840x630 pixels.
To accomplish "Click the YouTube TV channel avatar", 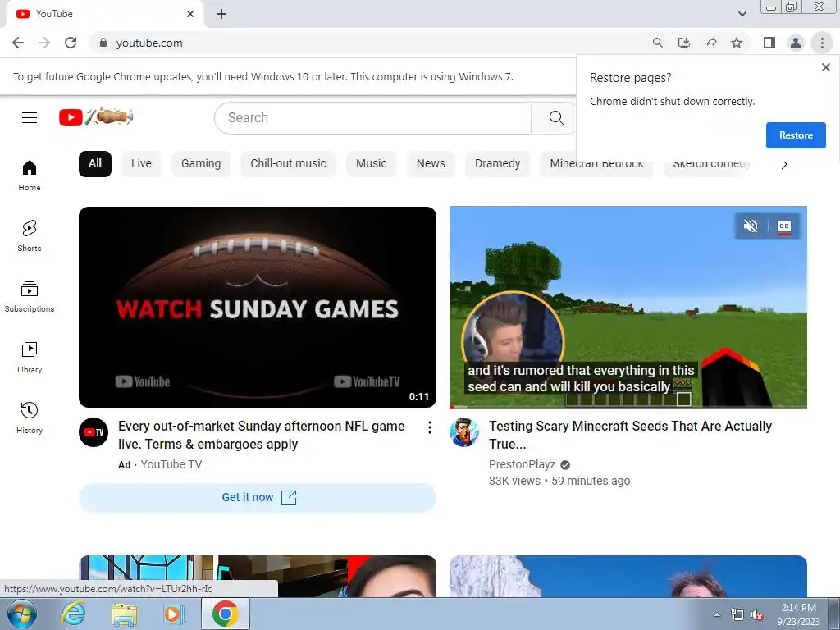I will coord(94,432).
